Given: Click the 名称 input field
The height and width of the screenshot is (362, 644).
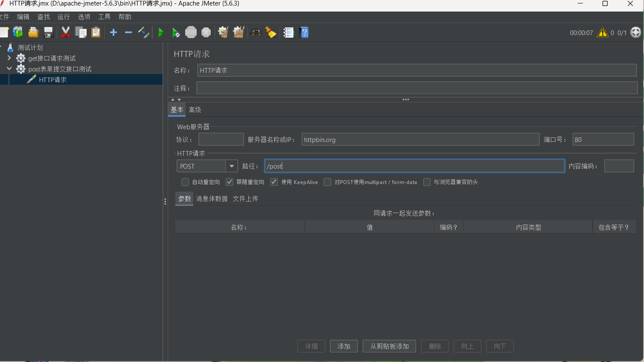Looking at the screenshot, I should pos(417,70).
